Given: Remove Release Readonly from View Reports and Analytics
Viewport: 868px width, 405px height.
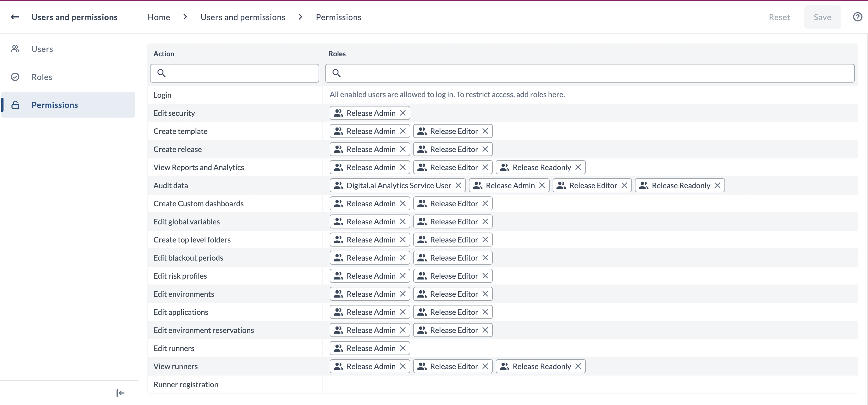Looking at the screenshot, I should point(578,167).
